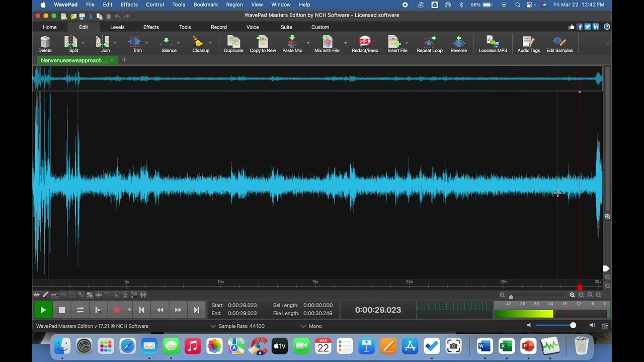Expand the Join dropdown arrow
The height and width of the screenshot is (362, 644).
pyautogui.click(x=115, y=43)
